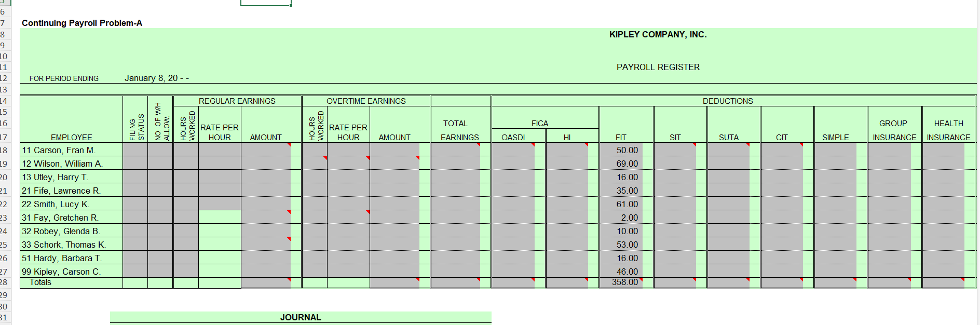Click FIT value 2.00 for Fay

pos(630,218)
